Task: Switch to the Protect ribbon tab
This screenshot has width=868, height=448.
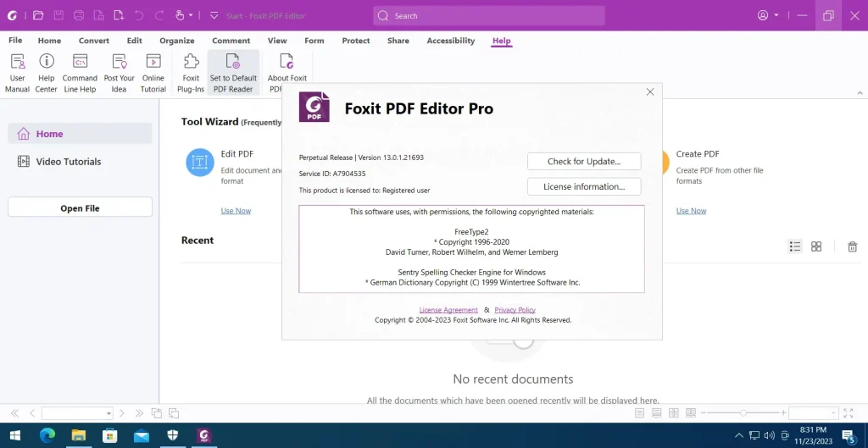Action: click(356, 41)
